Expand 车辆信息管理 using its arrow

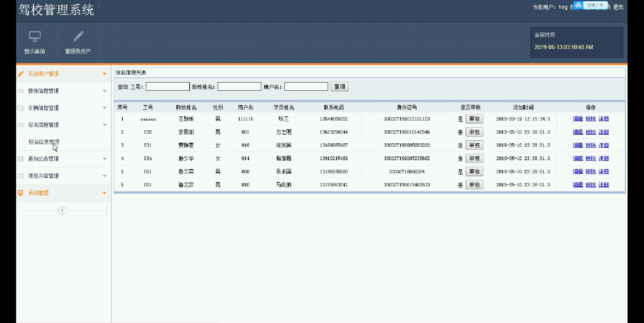pyautogui.click(x=104, y=108)
